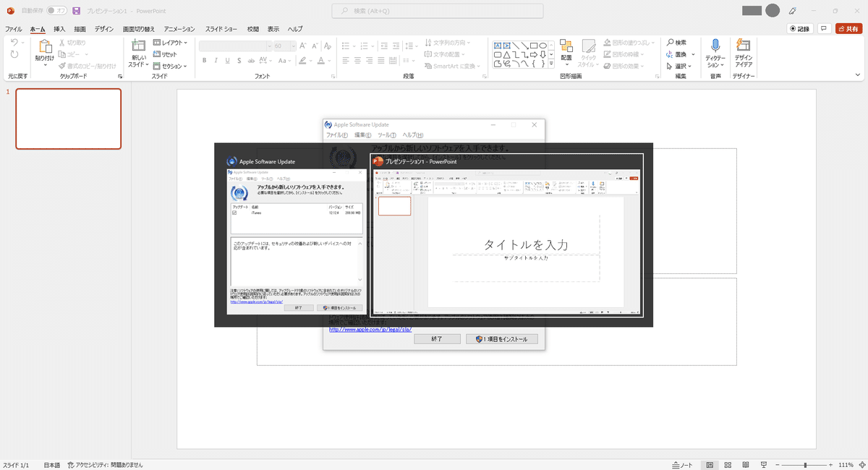
Task: Click the Arrange (配置) icon
Action: pyautogui.click(x=566, y=46)
